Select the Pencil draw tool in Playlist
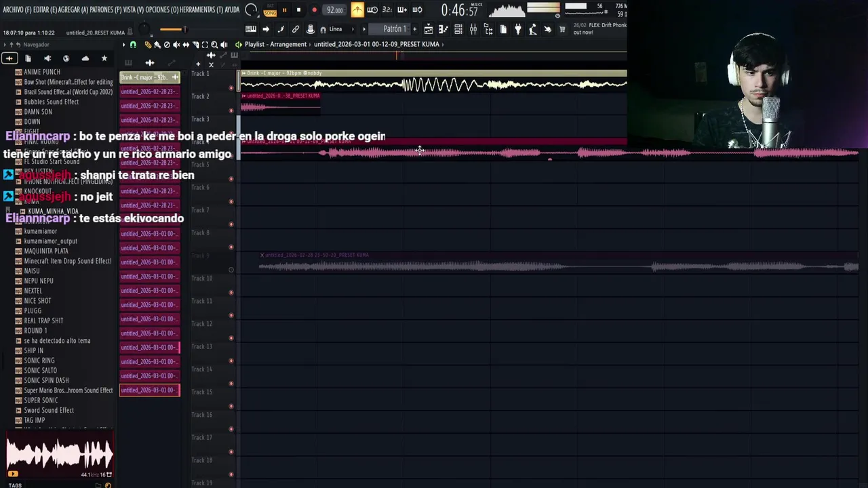Viewport: 868px width, 488px height. coord(148,45)
